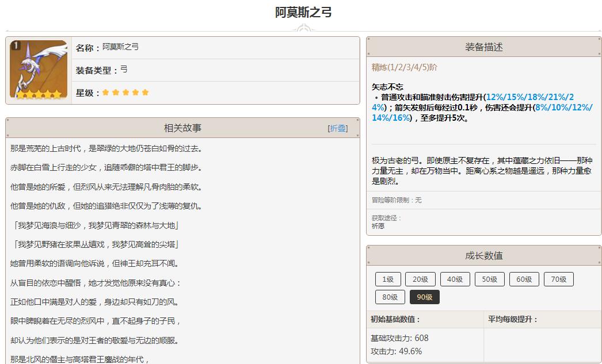602x364 pixels.
Task: Select the active 90级 level tab
Action: point(425,297)
